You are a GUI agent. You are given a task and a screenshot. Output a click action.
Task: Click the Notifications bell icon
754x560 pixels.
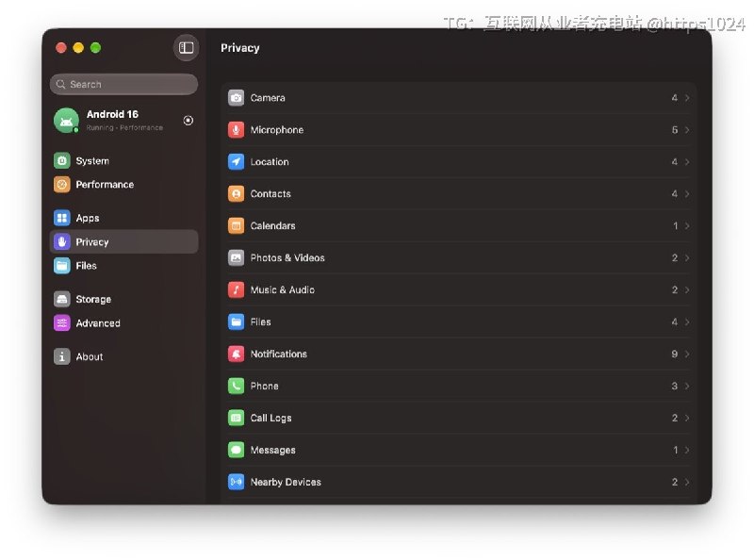237,354
